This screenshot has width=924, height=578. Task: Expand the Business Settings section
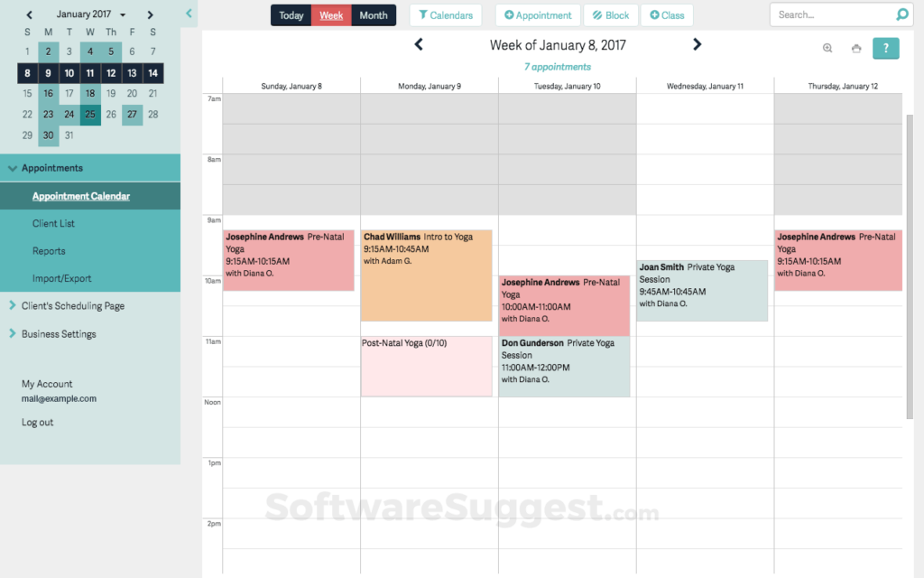(x=14, y=333)
